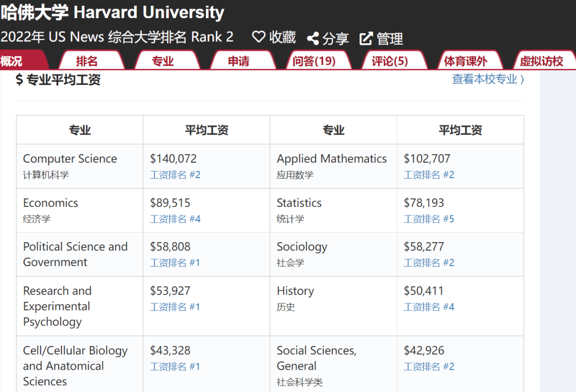576x392 pixels.
Task: Open the 虚拟访校 virtual tour tab
Action: click(541, 61)
